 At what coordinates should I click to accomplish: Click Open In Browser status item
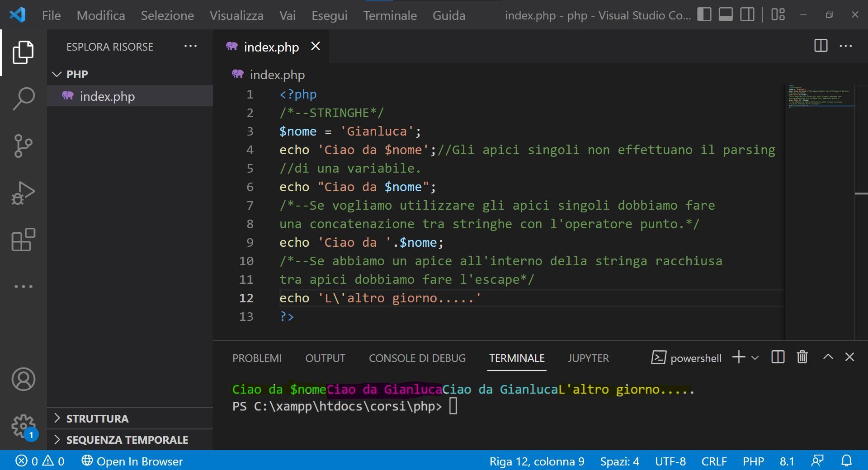coord(132,461)
